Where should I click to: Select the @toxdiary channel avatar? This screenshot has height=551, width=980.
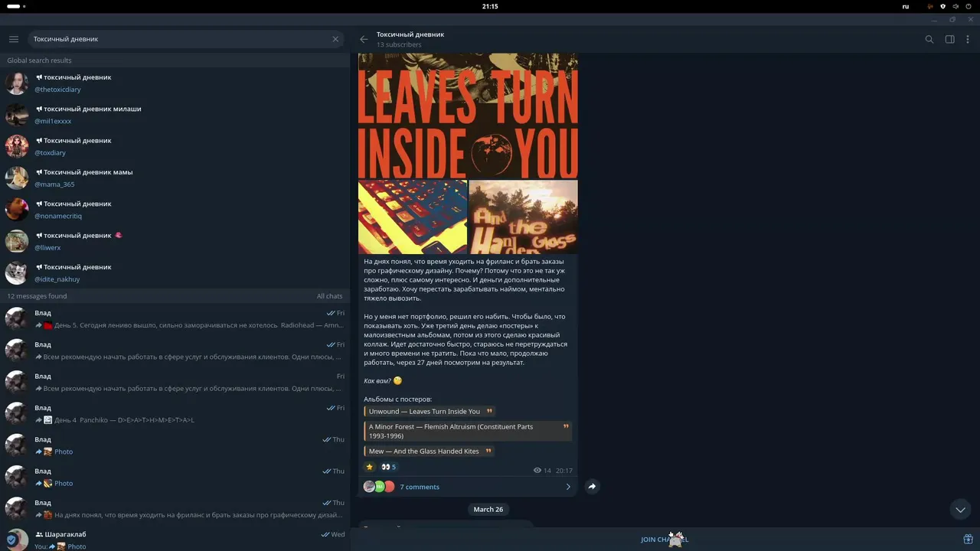(17, 146)
